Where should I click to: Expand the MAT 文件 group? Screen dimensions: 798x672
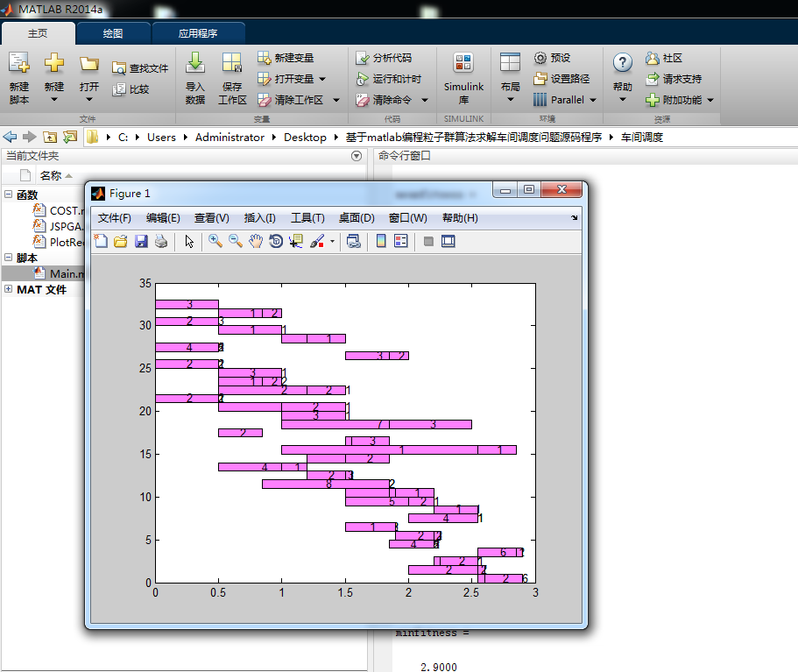8,288
